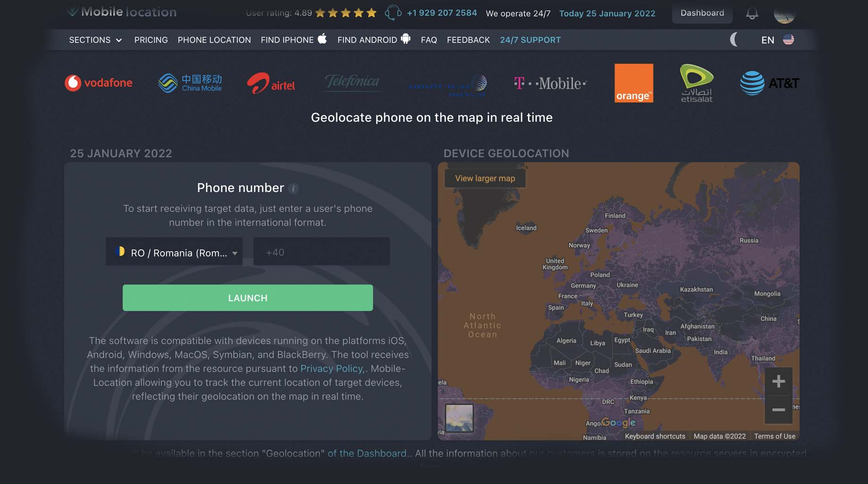
Task: Click the Orange carrier logo
Action: click(x=634, y=83)
